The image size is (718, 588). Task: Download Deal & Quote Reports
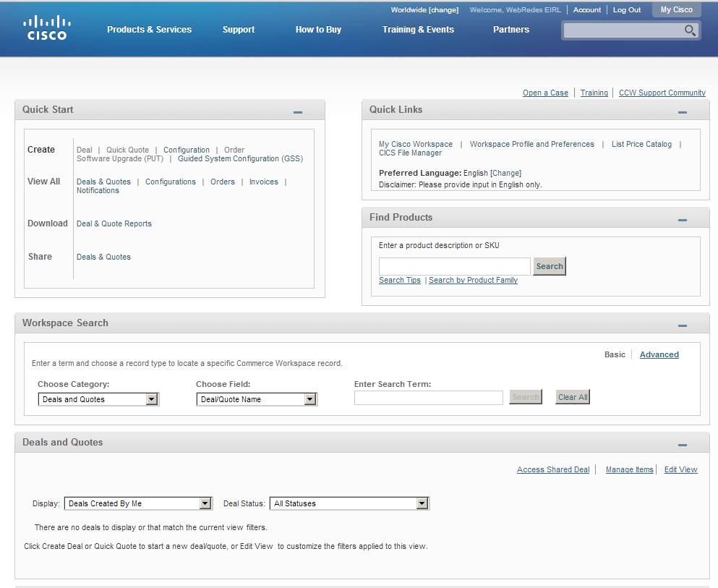click(114, 223)
